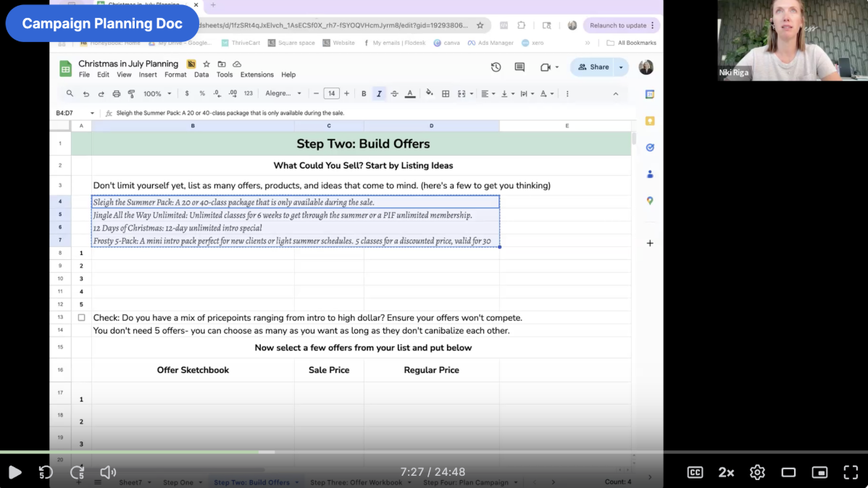
Task: Decrease the font size
Action: click(x=316, y=93)
